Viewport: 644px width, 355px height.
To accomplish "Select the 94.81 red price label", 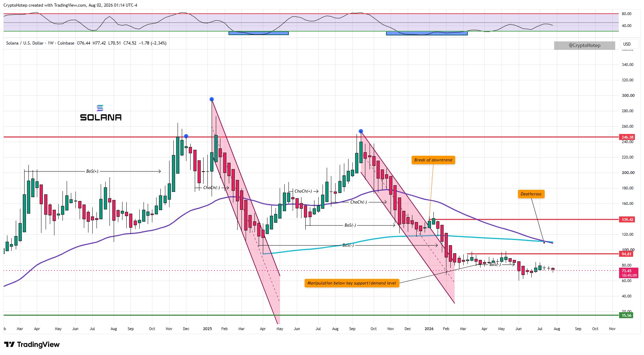I will coord(626,254).
